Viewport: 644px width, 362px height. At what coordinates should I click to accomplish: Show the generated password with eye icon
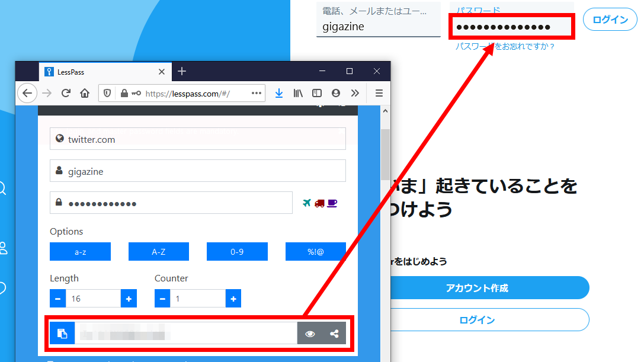(310, 334)
